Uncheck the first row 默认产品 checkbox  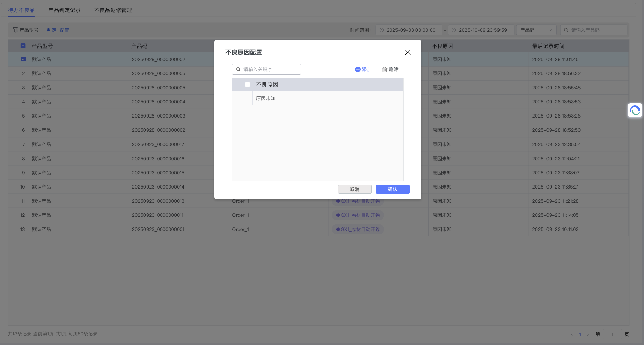tap(23, 59)
